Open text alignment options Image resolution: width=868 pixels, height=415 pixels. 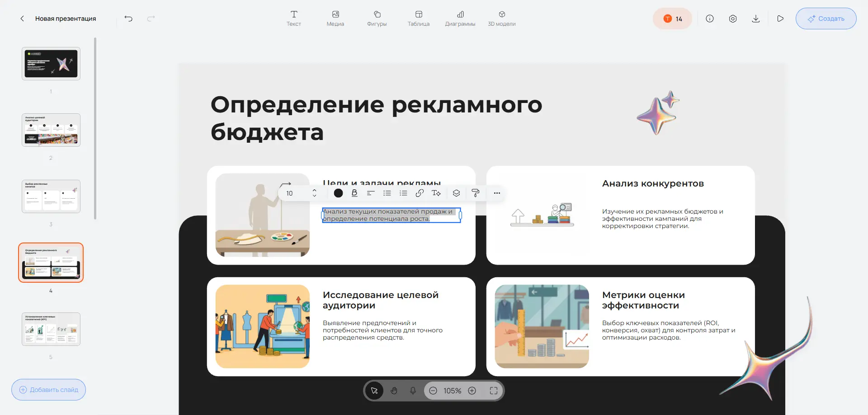pos(371,193)
